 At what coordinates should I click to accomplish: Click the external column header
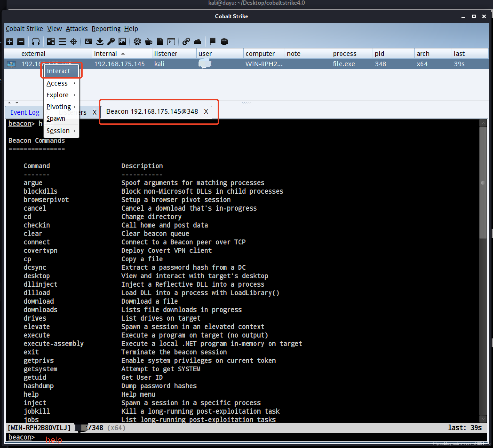pyautogui.click(x=55, y=54)
